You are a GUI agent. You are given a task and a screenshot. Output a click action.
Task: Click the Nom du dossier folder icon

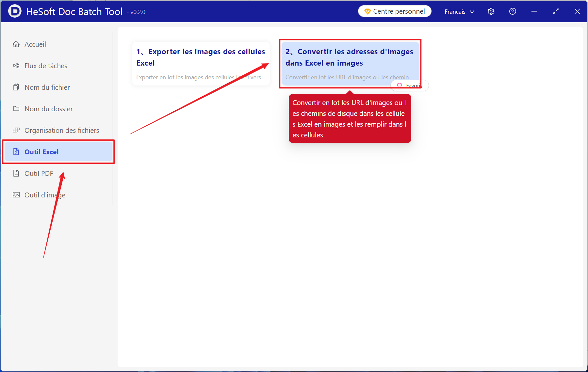16,109
